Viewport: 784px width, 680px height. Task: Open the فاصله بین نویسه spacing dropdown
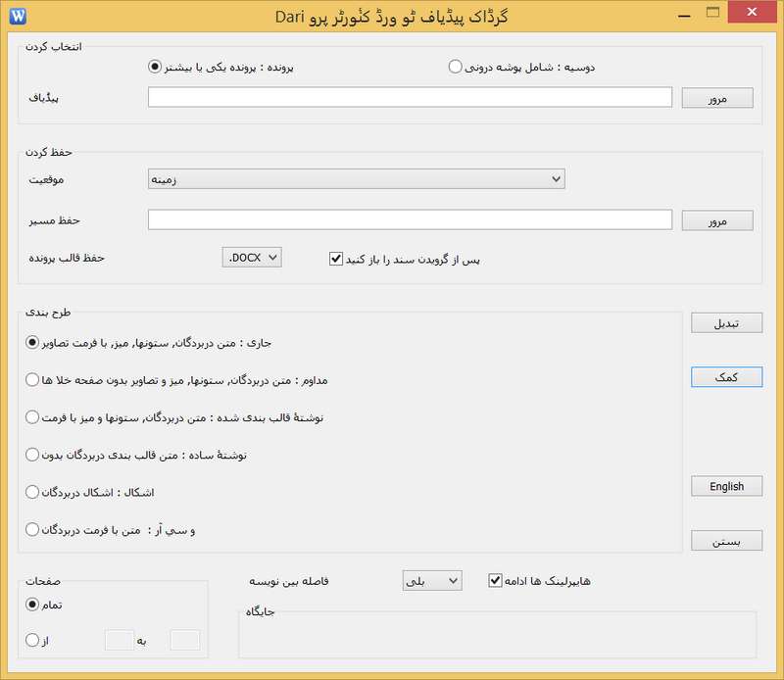(431, 581)
